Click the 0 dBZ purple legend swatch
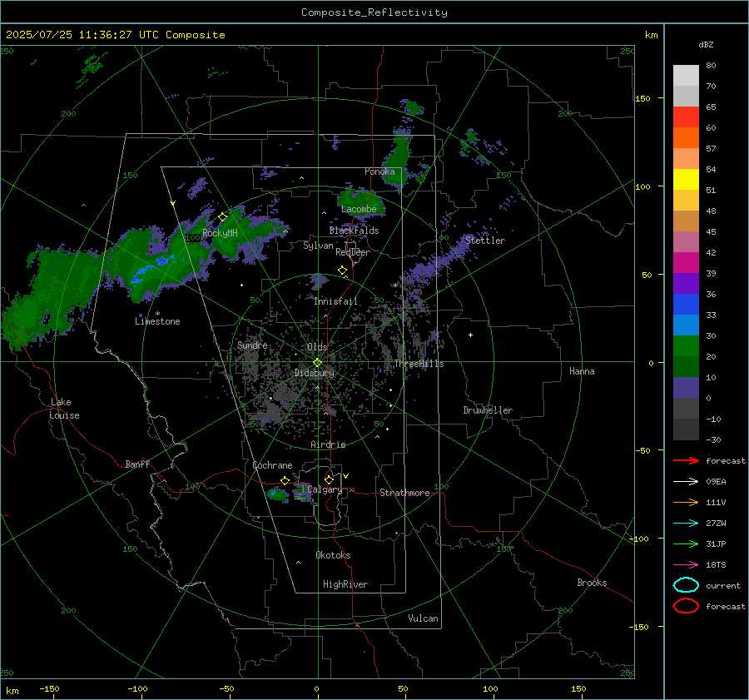The height and width of the screenshot is (700, 749). (x=686, y=388)
